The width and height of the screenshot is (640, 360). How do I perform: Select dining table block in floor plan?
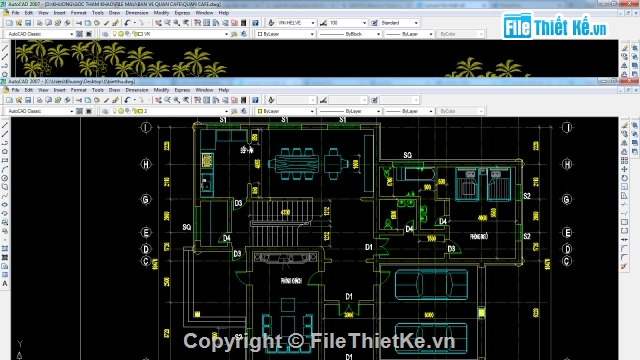pyautogui.click(x=297, y=164)
